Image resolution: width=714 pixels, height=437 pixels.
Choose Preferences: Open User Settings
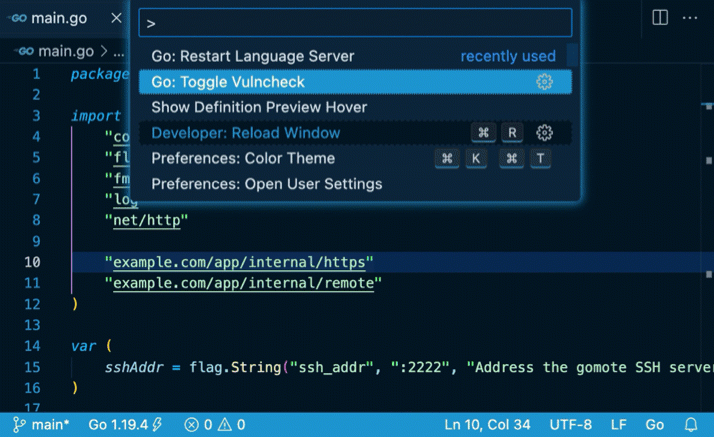click(x=266, y=184)
